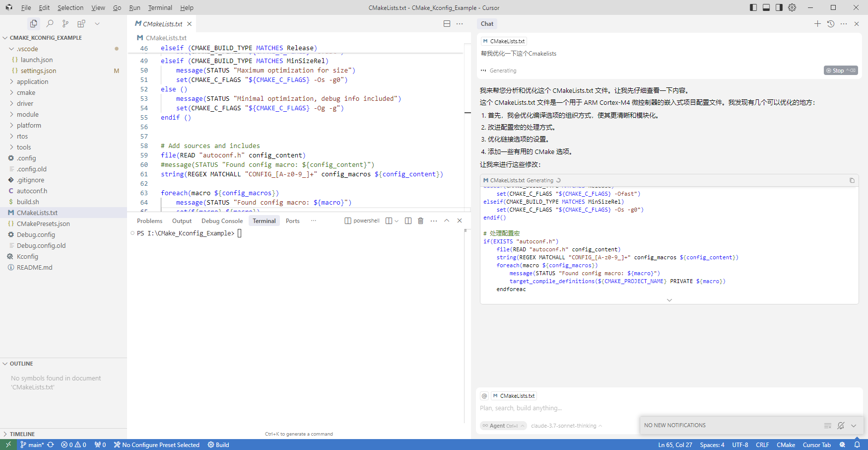Open the powershell launch profile dropdown
This screenshot has width=868, height=450.
click(x=397, y=221)
